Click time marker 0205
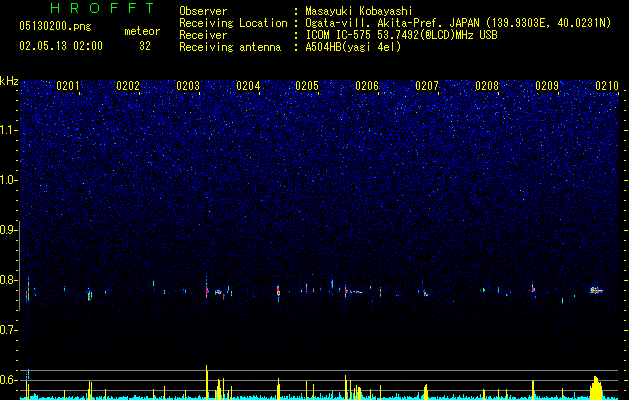The height and width of the screenshot is (400, 629). pos(307,86)
